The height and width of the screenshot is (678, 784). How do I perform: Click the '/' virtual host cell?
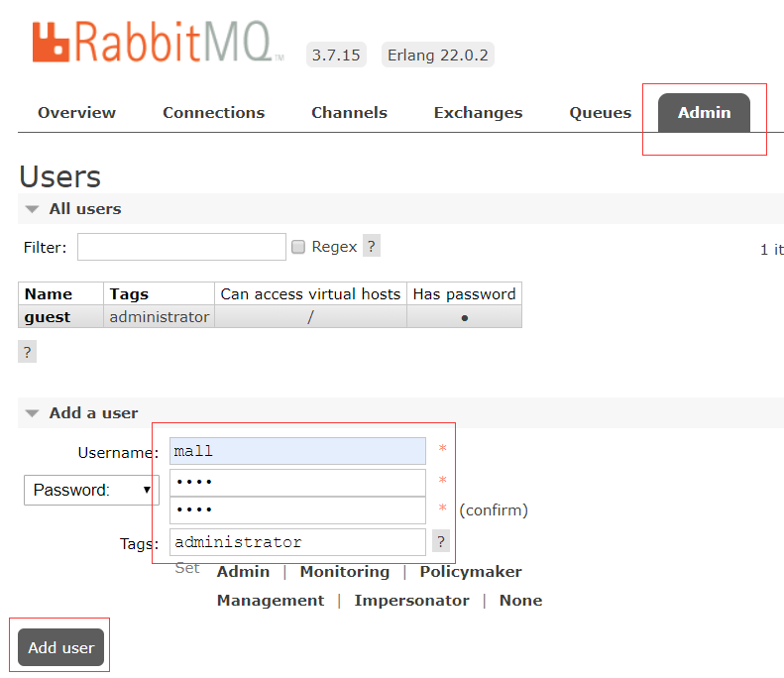tap(310, 317)
